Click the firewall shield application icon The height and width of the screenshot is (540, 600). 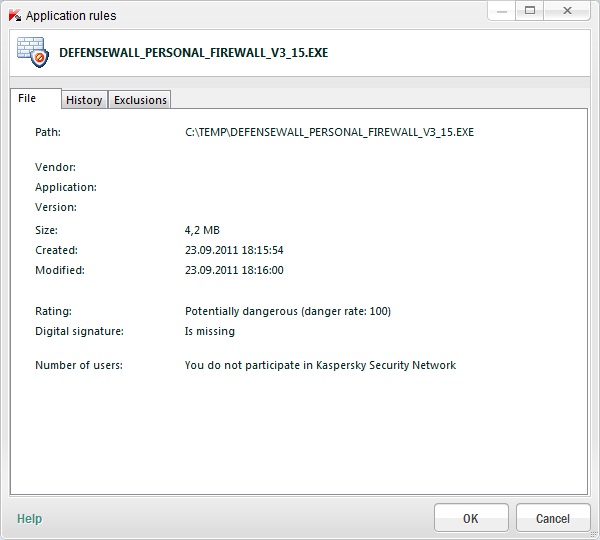33,52
